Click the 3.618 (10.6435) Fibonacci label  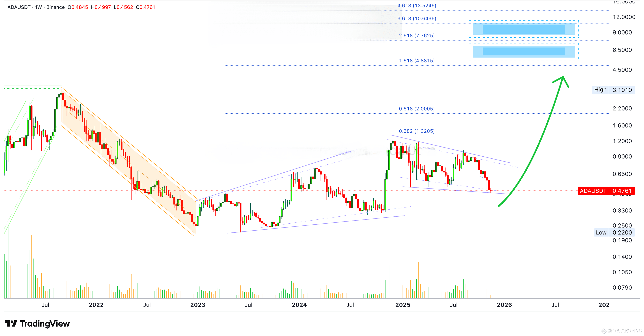(417, 18)
